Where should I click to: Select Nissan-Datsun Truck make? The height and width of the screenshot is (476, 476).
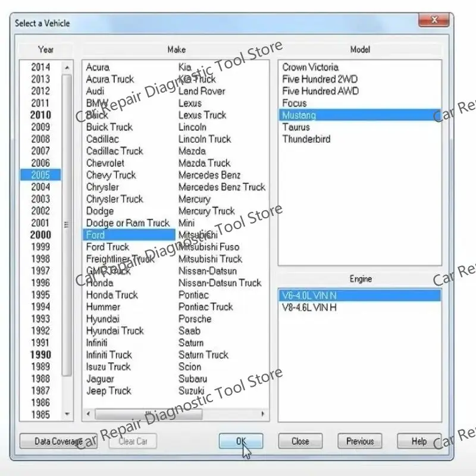point(220,283)
